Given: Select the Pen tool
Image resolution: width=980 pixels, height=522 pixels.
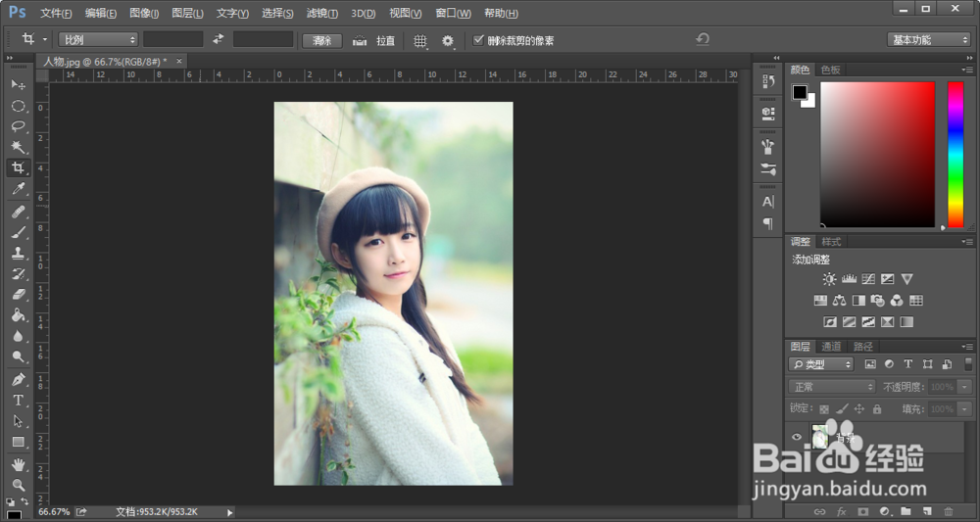Looking at the screenshot, I should pyautogui.click(x=18, y=380).
